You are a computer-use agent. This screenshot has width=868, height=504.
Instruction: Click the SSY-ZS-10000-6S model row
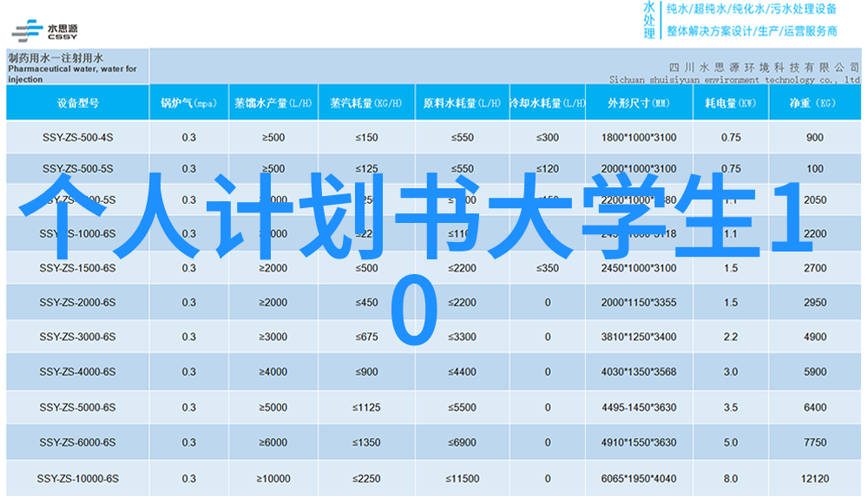coord(77,478)
